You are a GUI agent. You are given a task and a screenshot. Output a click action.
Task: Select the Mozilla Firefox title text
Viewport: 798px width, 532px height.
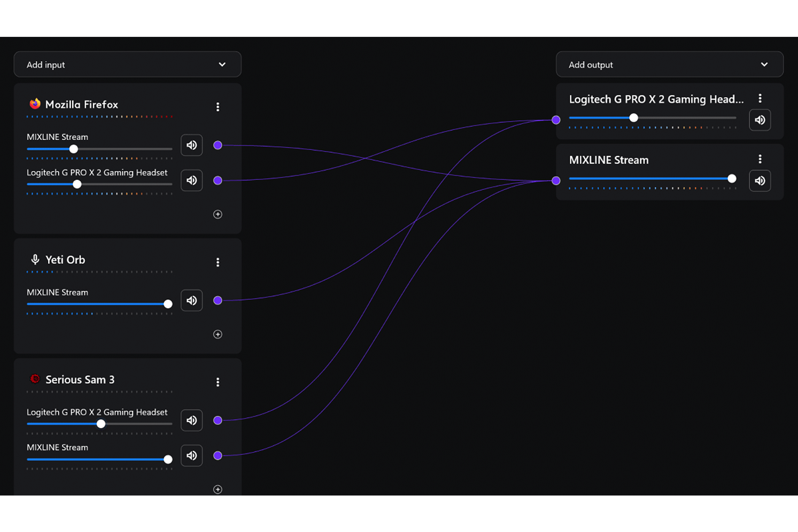[82, 104]
